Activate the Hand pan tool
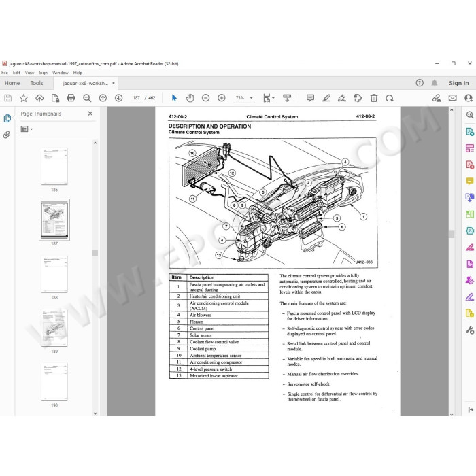 click(190, 98)
